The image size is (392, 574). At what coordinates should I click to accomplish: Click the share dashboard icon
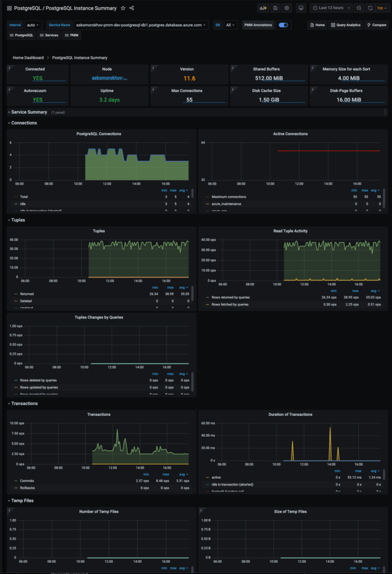131,8
